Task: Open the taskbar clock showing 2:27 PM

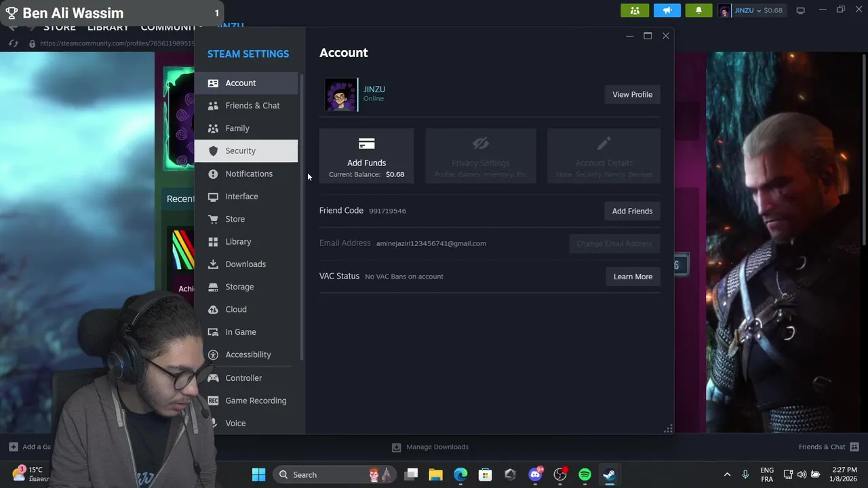Action: click(x=844, y=474)
